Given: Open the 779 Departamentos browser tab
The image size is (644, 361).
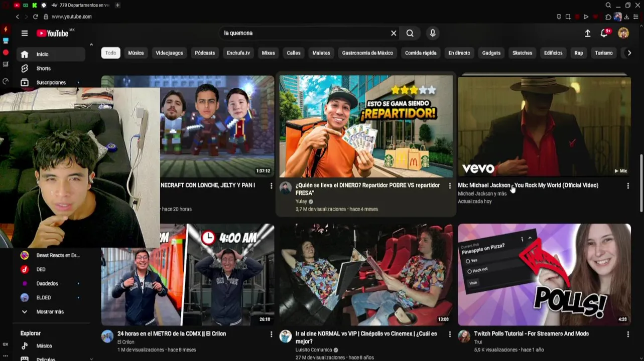Looking at the screenshot, I should pos(81,5).
